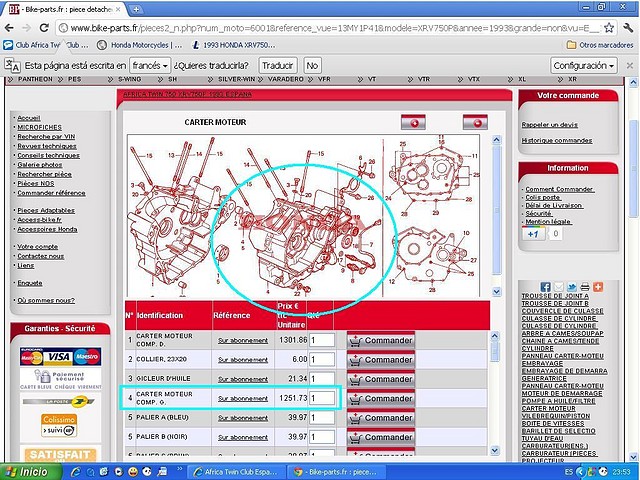Share the page on Facebook

pyautogui.click(x=545, y=287)
